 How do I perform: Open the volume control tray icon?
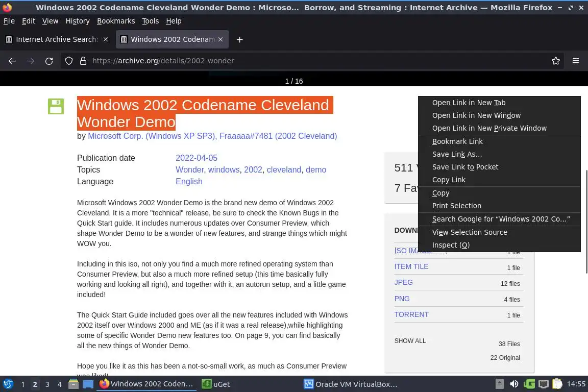(x=514, y=384)
